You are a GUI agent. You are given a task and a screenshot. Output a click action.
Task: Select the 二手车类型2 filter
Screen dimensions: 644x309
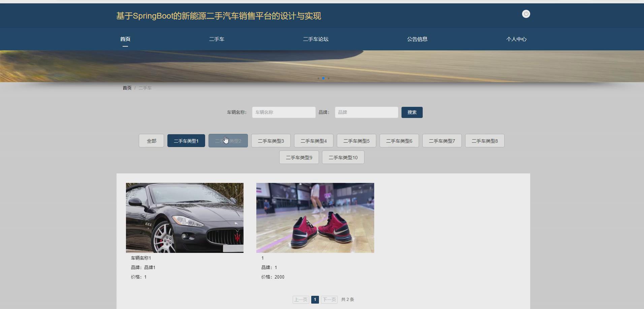pos(228,141)
